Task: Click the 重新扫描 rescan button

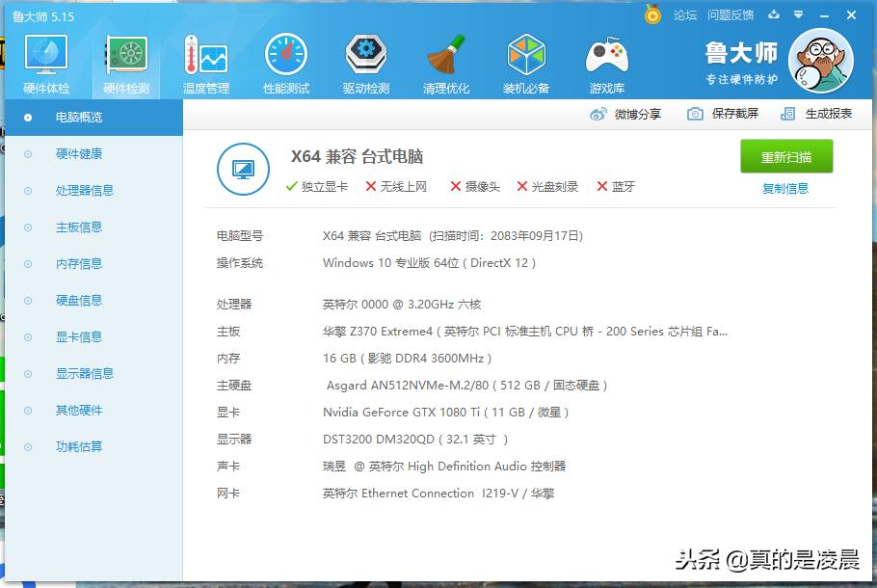Action: 785,156
